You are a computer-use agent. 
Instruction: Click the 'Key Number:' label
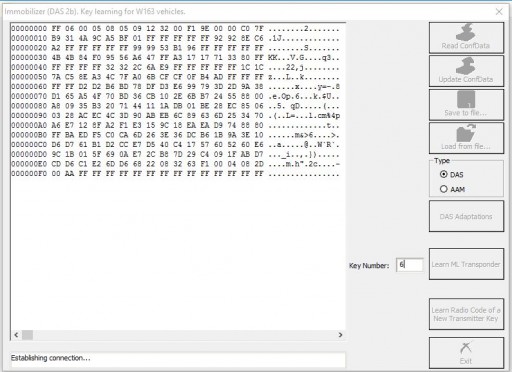tap(369, 266)
